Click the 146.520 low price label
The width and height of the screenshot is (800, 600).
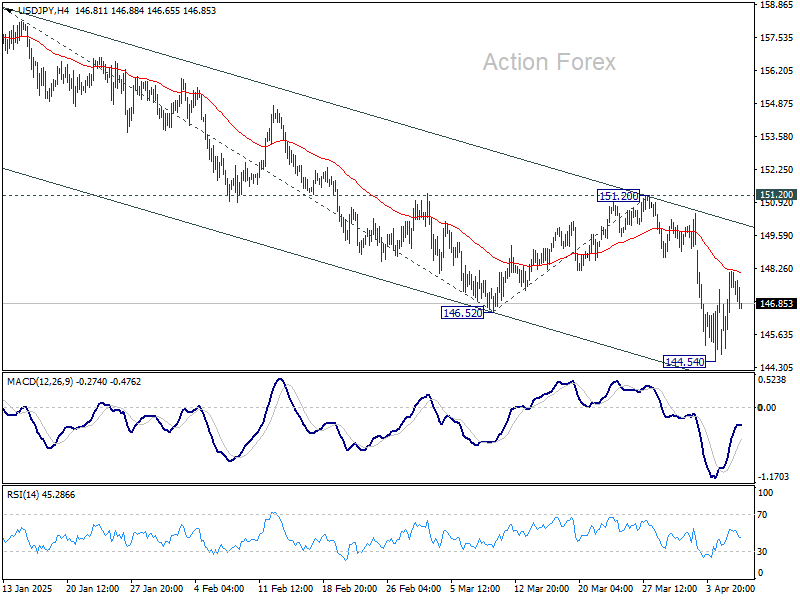coord(462,313)
